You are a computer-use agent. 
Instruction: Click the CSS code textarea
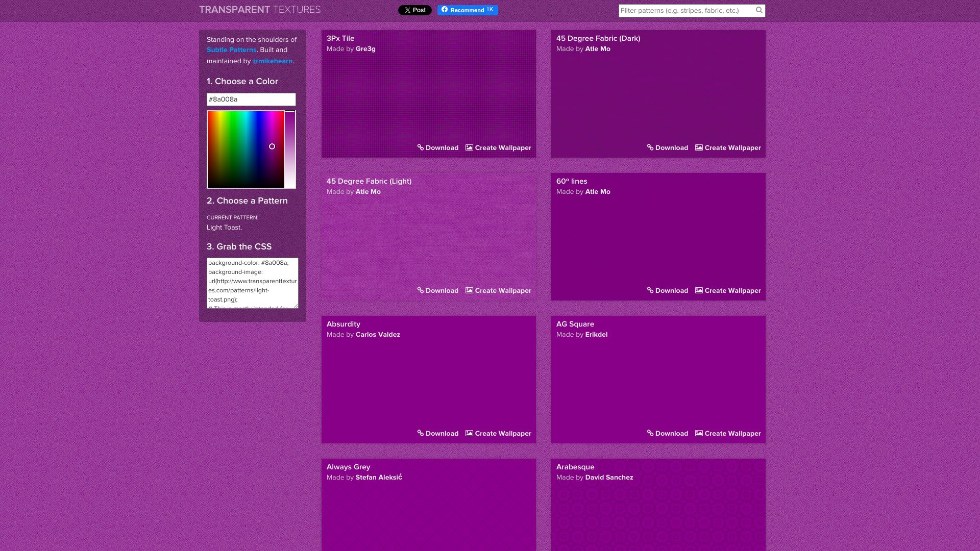(x=253, y=283)
